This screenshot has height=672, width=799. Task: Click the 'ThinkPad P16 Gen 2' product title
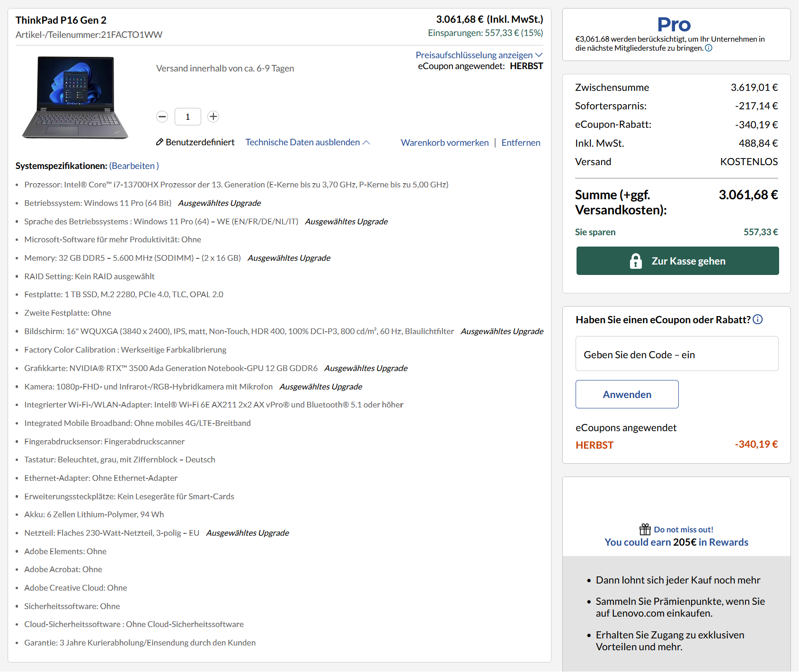tap(61, 20)
